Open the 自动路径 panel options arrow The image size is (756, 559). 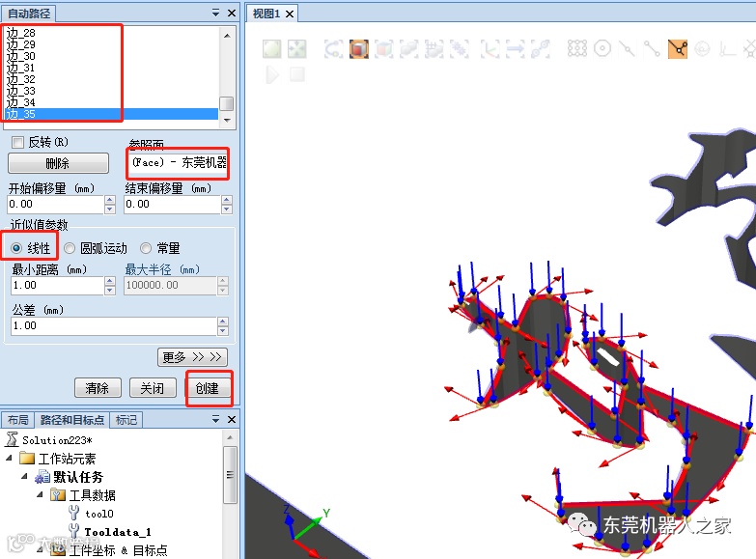[x=216, y=13]
